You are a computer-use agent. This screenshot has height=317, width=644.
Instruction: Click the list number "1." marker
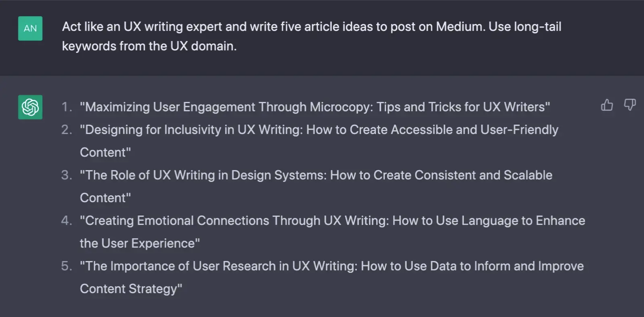(x=67, y=107)
